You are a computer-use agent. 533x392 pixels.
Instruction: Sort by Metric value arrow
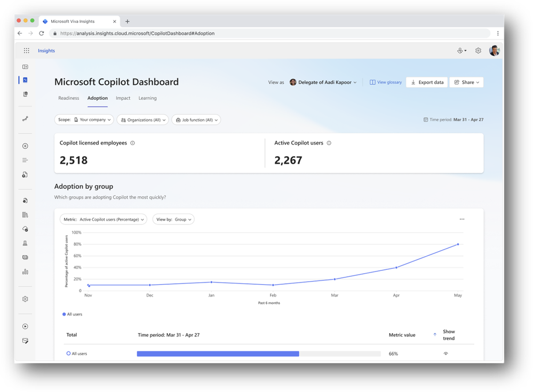[x=435, y=334]
